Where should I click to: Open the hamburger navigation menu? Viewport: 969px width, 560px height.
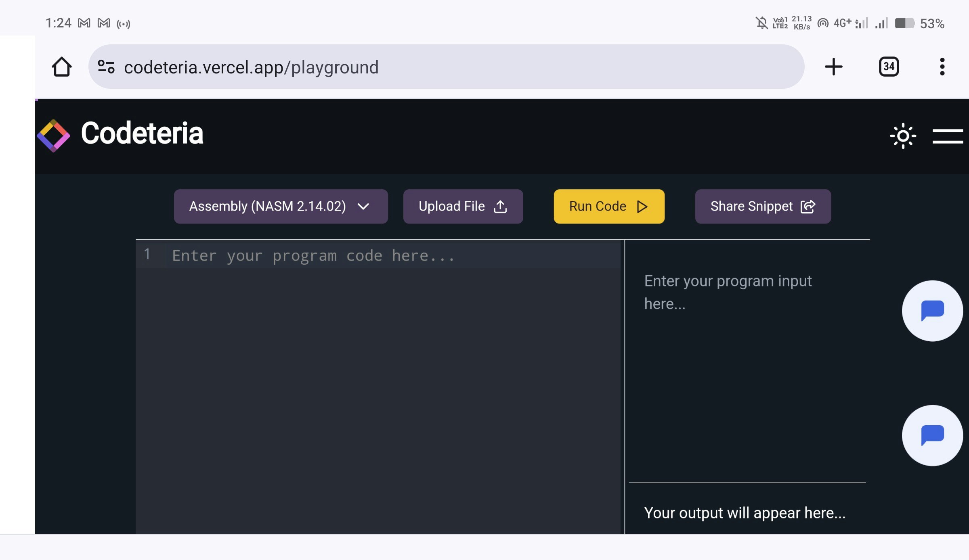coord(947,136)
